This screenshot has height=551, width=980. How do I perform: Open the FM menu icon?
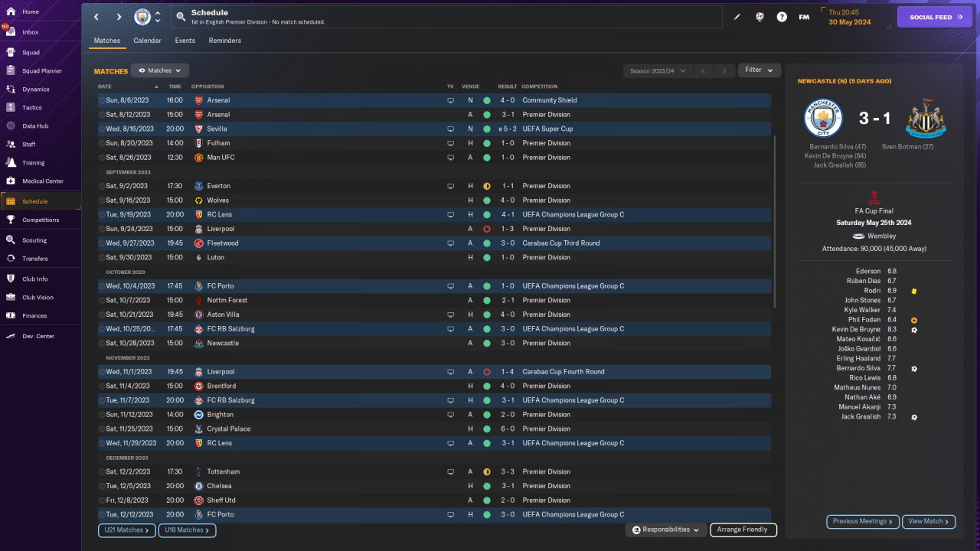[804, 17]
